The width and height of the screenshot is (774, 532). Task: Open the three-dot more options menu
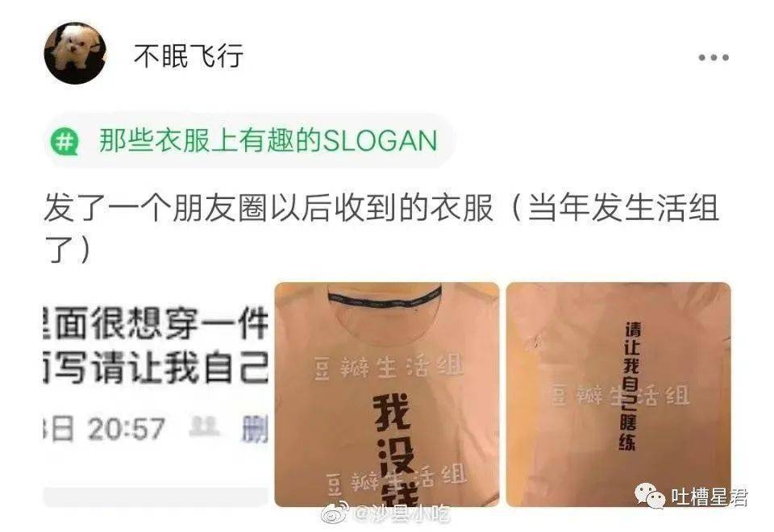tap(714, 57)
